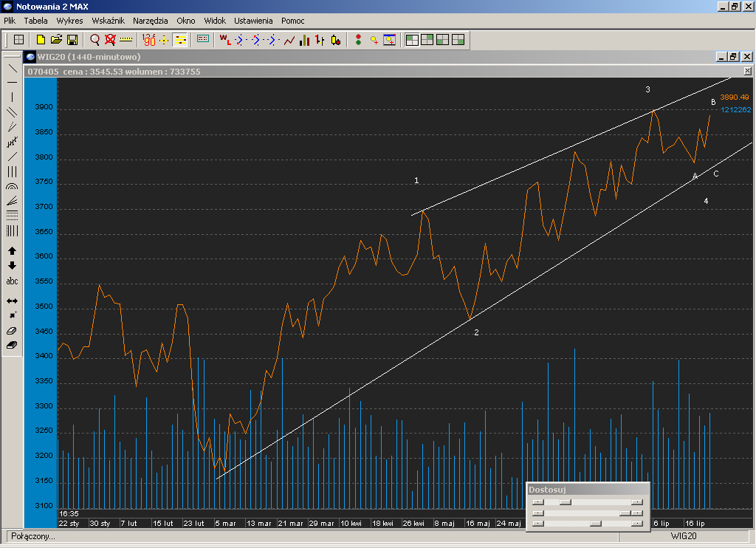Open file with the folder icon
756x548 pixels.
[57, 40]
